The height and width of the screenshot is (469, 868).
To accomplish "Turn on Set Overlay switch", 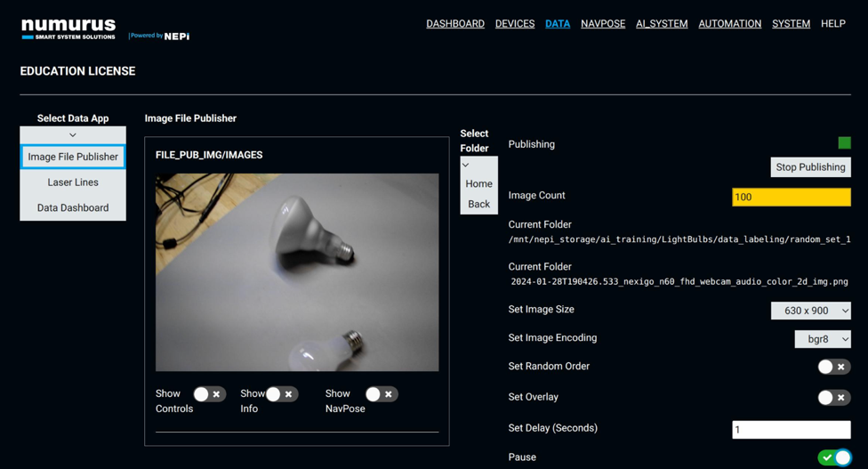I will (833, 398).
